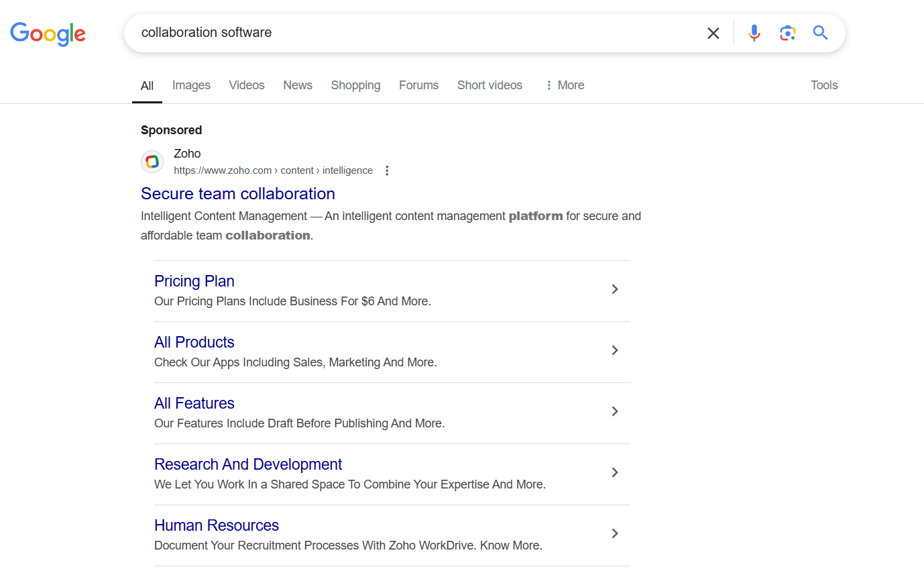Clear the search query with X icon
Screen dimensions: 924x571
point(713,33)
